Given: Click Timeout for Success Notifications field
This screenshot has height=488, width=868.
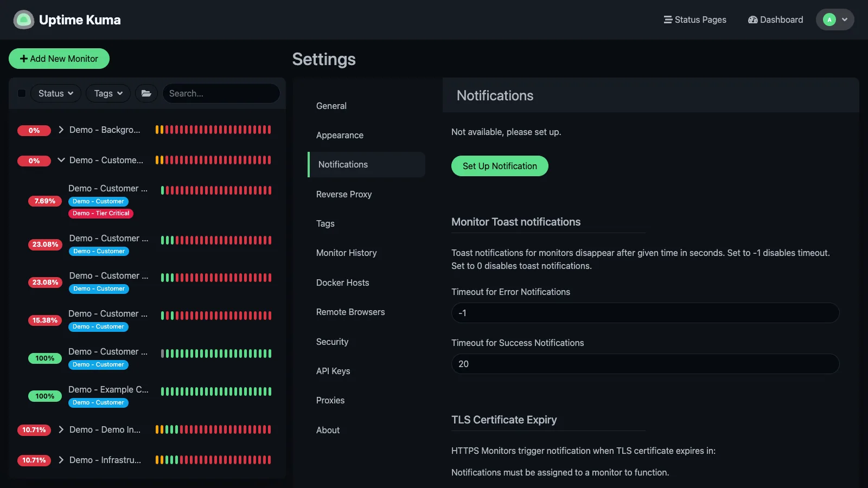Looking at the screenshot, I should click(645, 364).
